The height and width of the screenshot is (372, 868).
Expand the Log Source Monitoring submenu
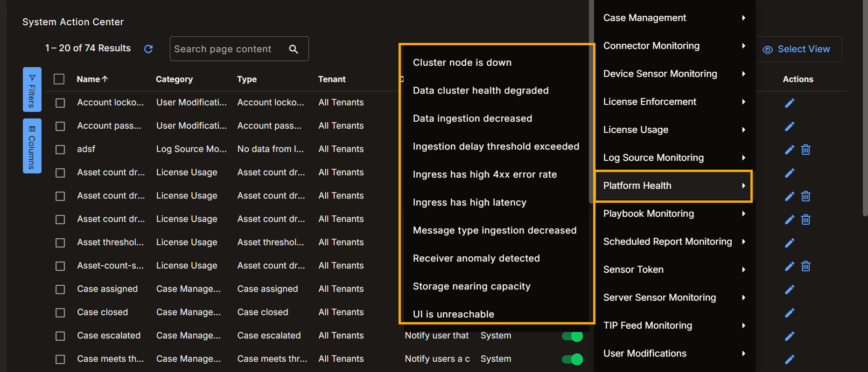tap(674, 158)
